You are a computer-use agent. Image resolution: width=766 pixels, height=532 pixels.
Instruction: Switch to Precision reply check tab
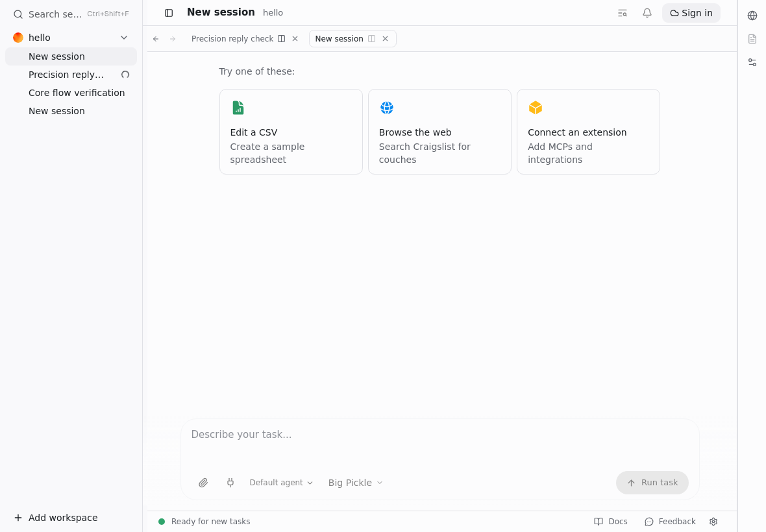[232, 39]
